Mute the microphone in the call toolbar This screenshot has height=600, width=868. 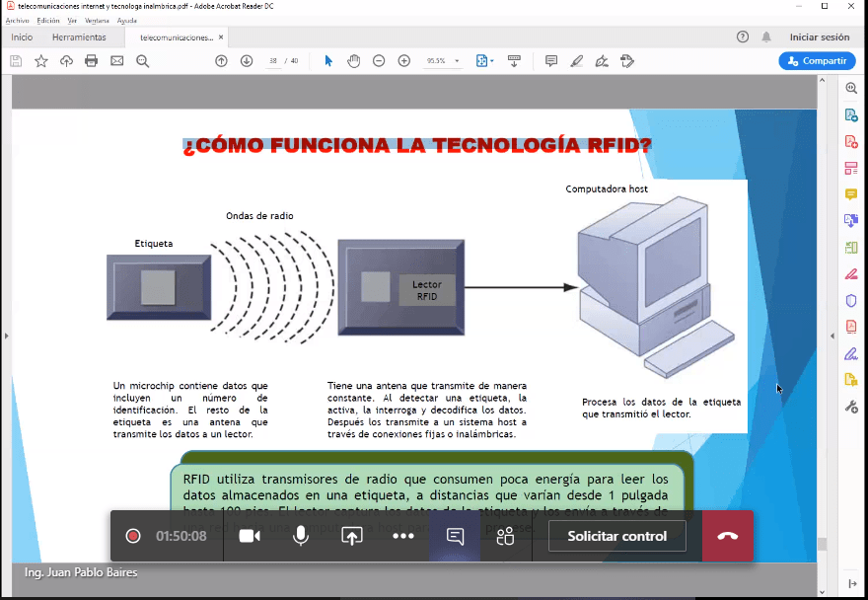point(301,536)
